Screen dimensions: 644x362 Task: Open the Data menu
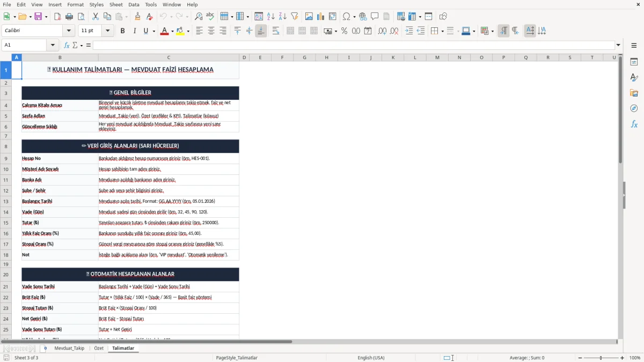point(134,4)
